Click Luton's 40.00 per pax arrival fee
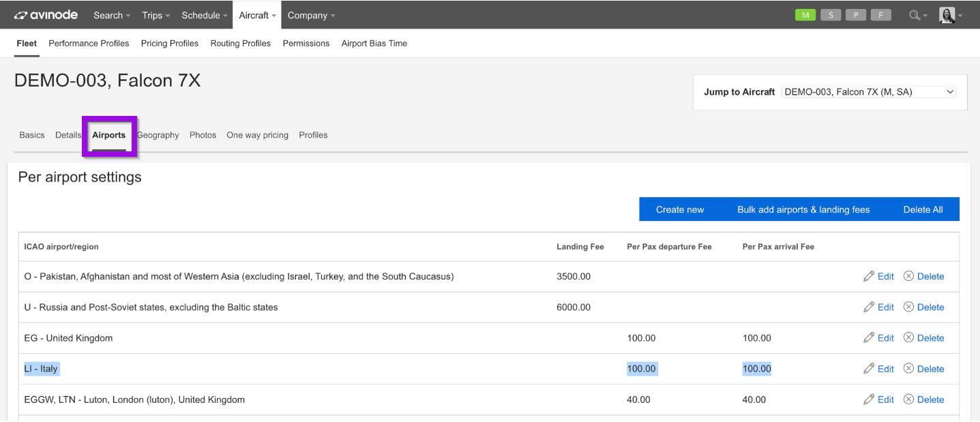 point(754,400)
